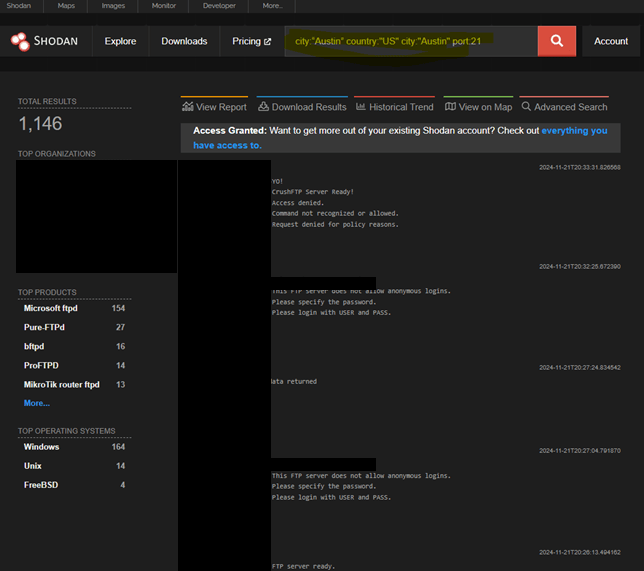Click the 'CrushFTP Server Ready!' banner line
This screenshot has height=571, width=644.
(312, 192)
